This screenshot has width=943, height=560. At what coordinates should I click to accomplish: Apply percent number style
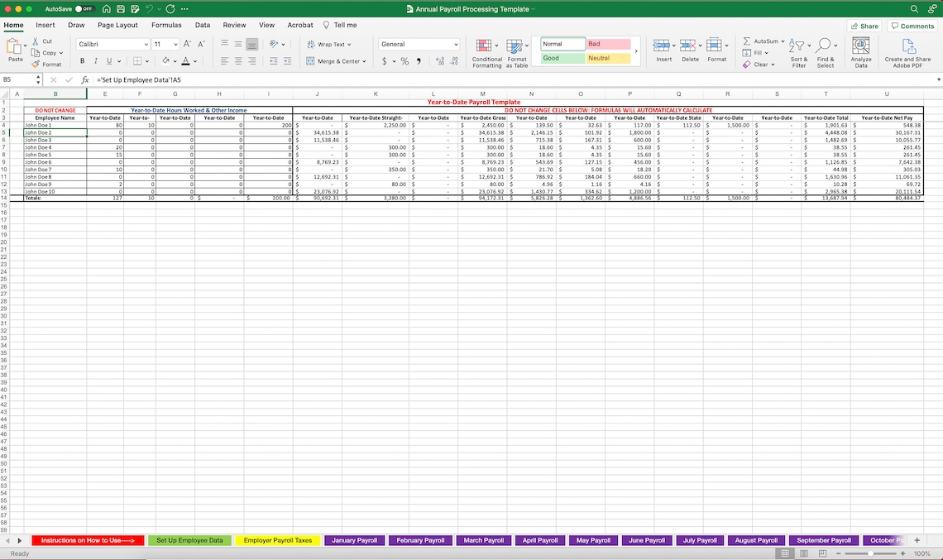[x=404, y=60]
